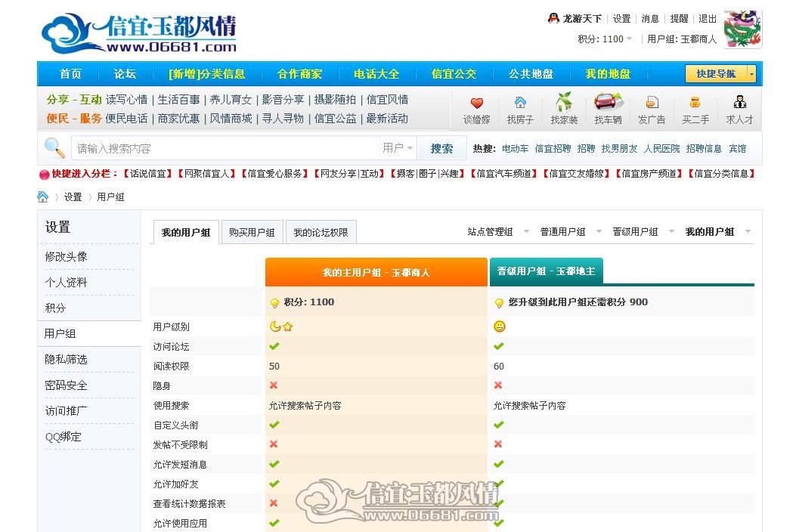Open the 买二手 icon
Viewport: 796px width, 532px height.
pos(695,103)
